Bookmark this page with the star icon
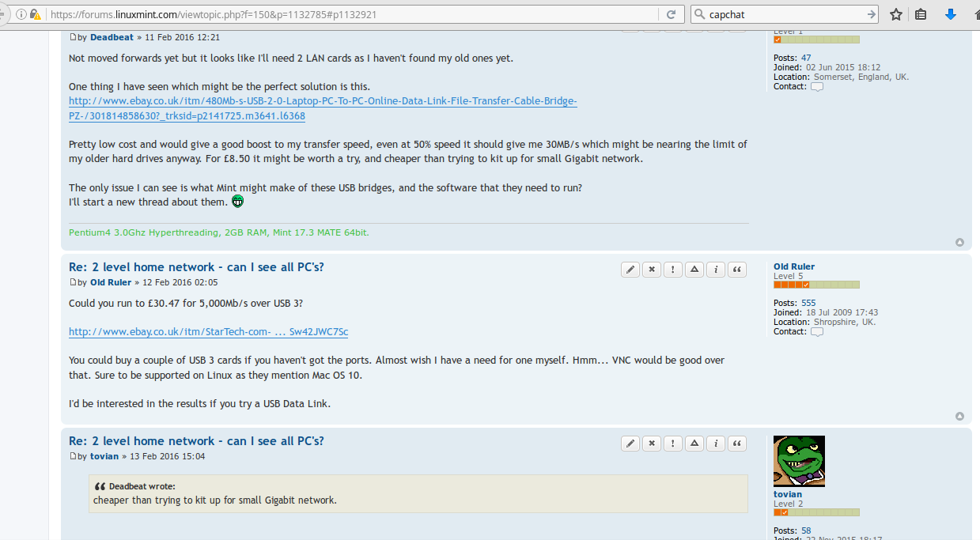 [x=896, y=14]
